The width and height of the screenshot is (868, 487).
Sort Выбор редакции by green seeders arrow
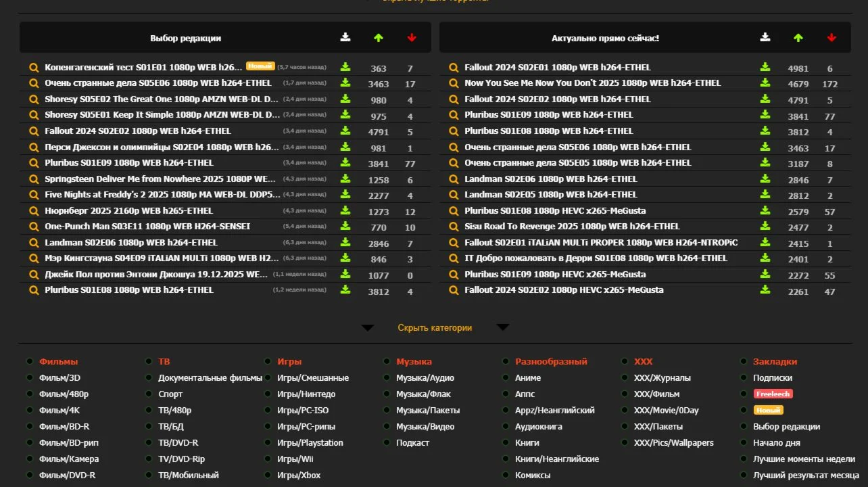pyautogui.click(x=379, y=38)
